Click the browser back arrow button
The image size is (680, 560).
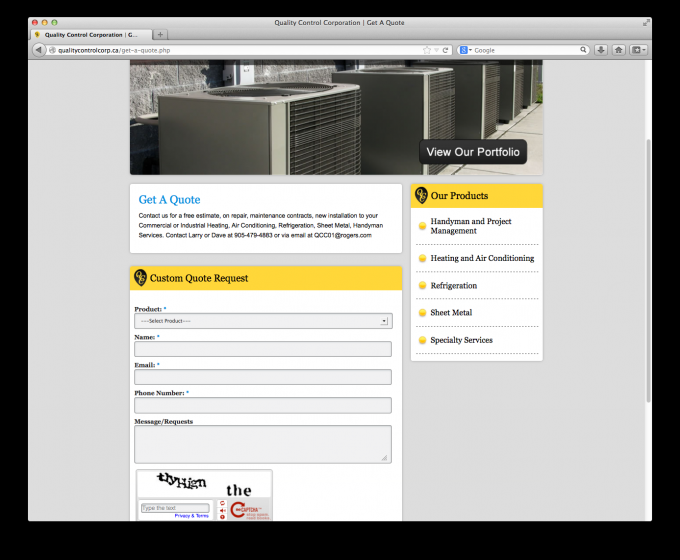click(39, 50)
